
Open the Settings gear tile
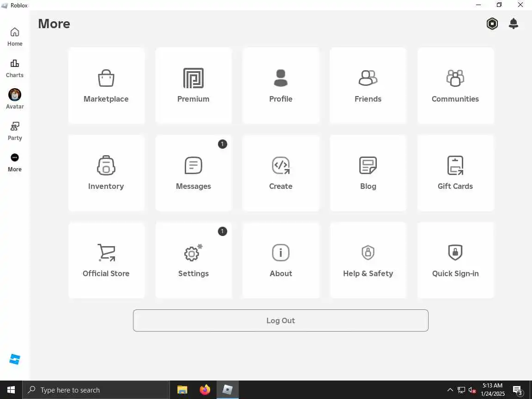(193, 260)
